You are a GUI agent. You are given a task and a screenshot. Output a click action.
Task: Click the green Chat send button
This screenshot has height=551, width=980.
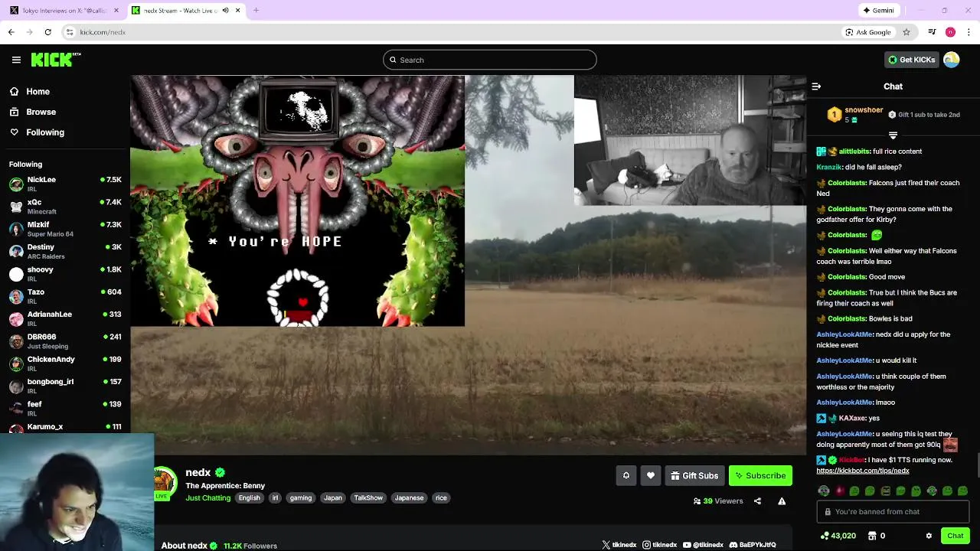click(x=955, y=536)
